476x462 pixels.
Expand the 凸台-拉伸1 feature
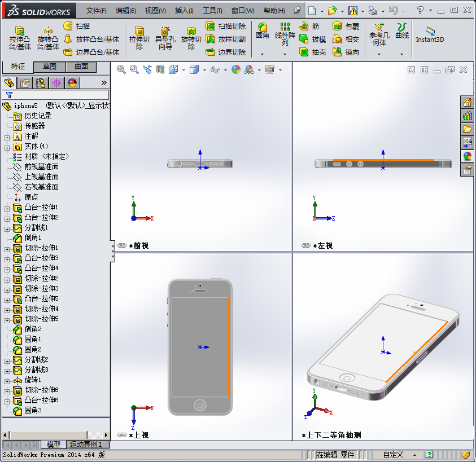pyautogui.click(x=7, y=209)
